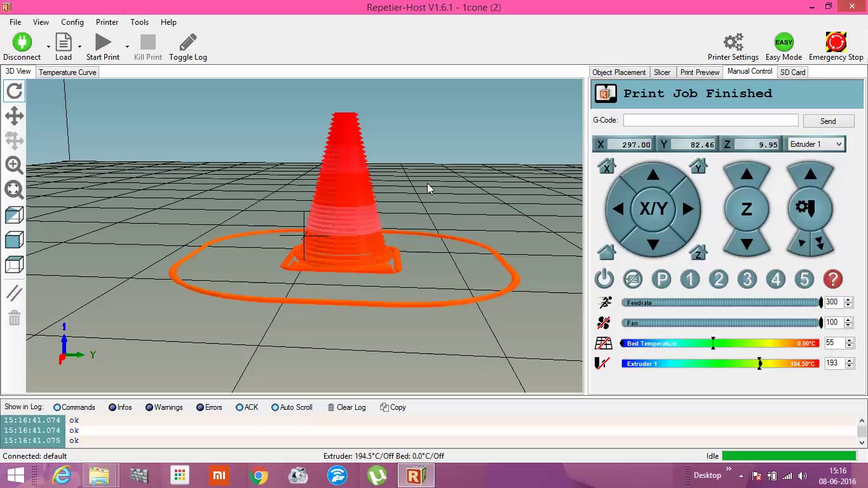Click the zoom-to-fit objects icon
Viewport: 868px width, 488px height.
pyautogui.click(x=14, y=189)
